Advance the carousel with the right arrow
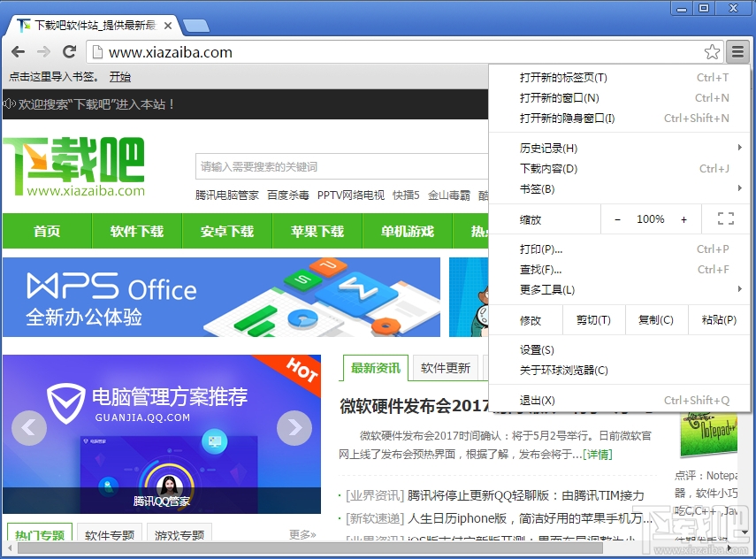756x559 pixels. tap(294, 428)
